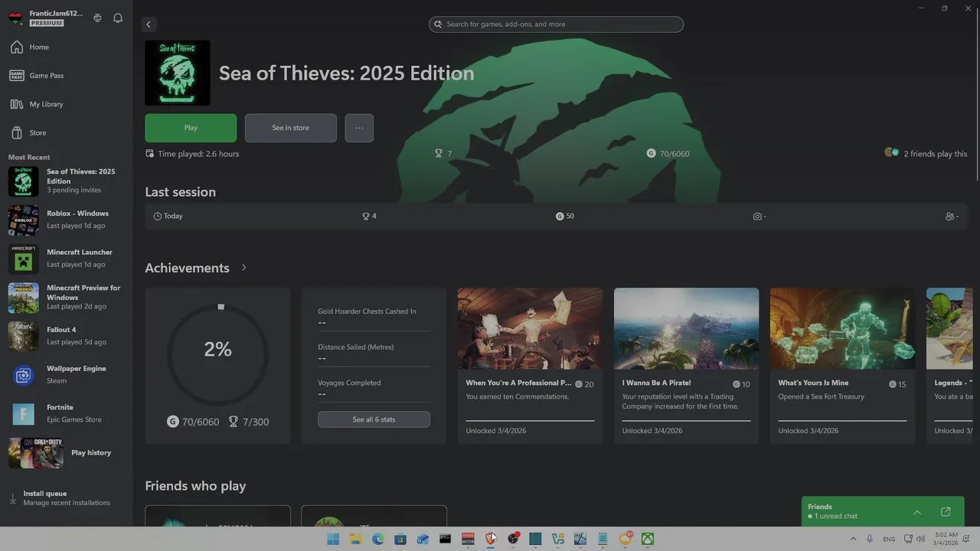Open the taskbar clock showing 5:02 AM
Image resolution: width=980 pixels, height=551 pixels.
pyautogui.click(x=946, y=539)
